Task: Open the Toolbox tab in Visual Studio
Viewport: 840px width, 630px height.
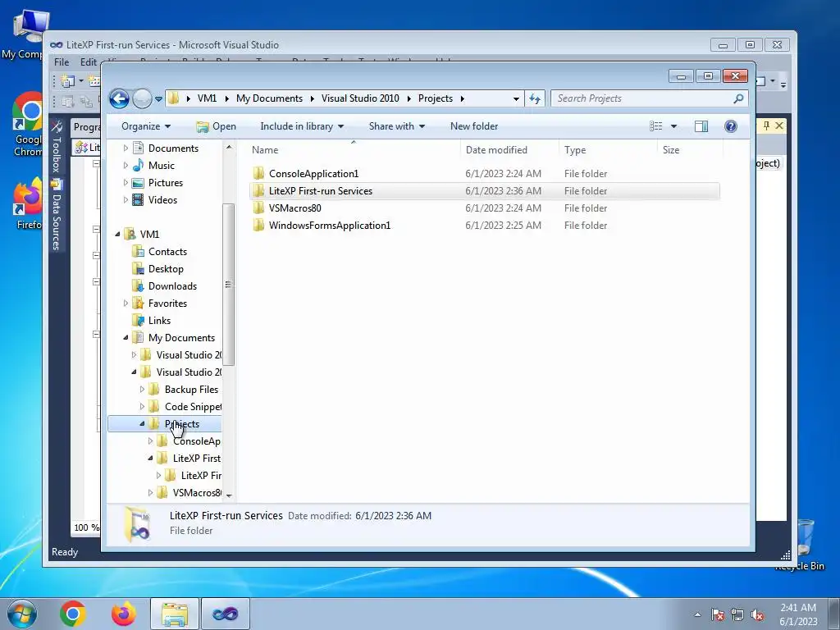Action: (57, 146)
